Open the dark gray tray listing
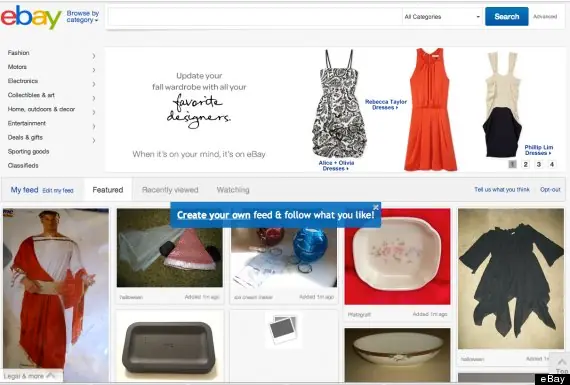 pyautogui.click(x=169, y=347)
